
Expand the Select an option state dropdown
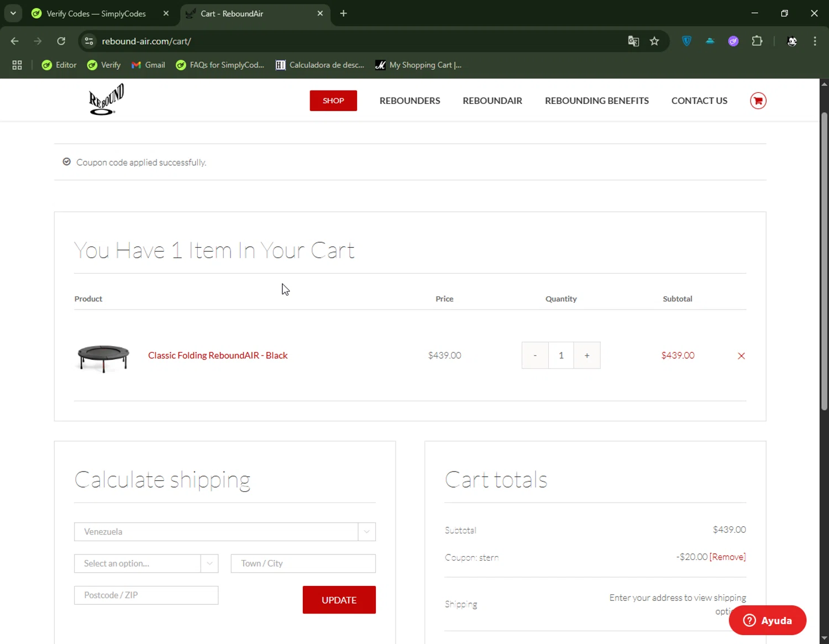146,563
